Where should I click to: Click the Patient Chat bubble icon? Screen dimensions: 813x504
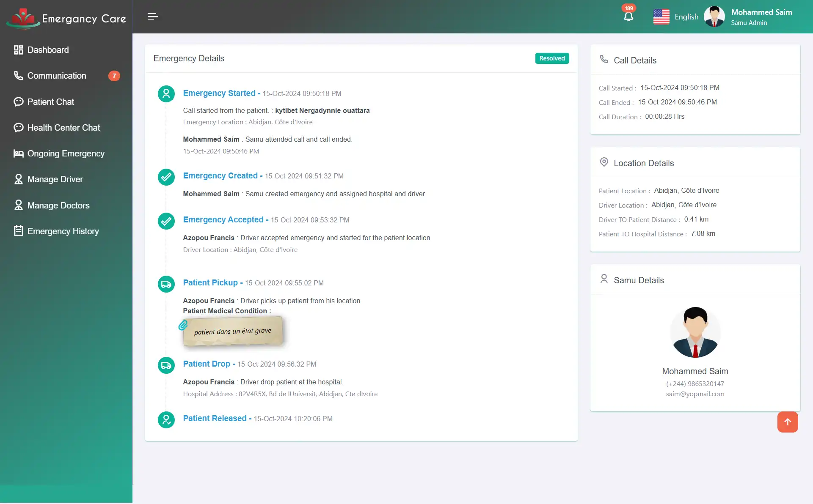coord(18,102)
